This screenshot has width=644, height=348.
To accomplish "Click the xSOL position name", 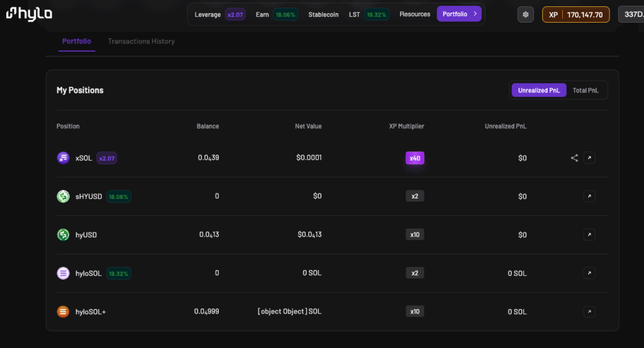I will point(84,158).
